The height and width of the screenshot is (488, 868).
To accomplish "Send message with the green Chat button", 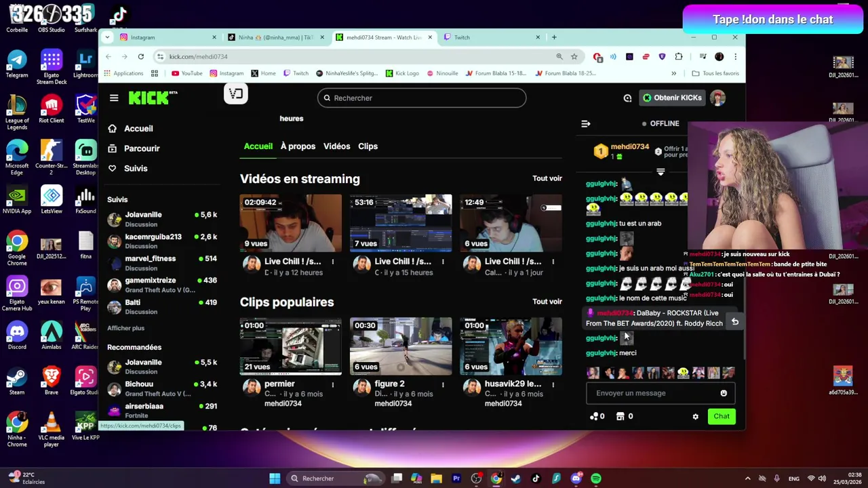I will pos(722,417).
